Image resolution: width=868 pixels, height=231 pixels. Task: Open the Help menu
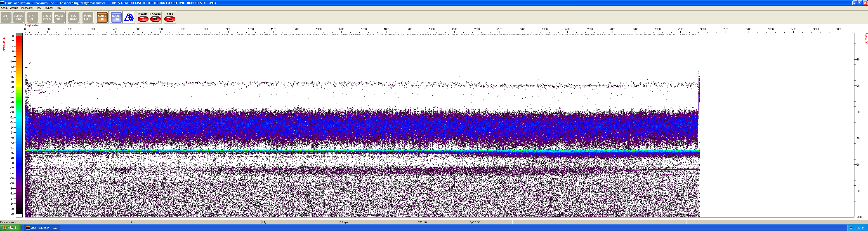click(58, 8)
